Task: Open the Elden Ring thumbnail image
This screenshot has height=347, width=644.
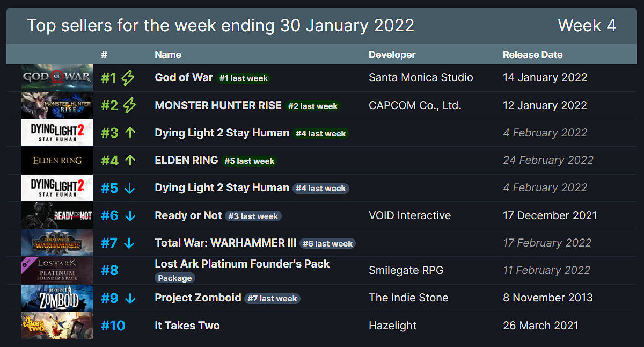Action: pyautogui.click(x=57, y=160)
